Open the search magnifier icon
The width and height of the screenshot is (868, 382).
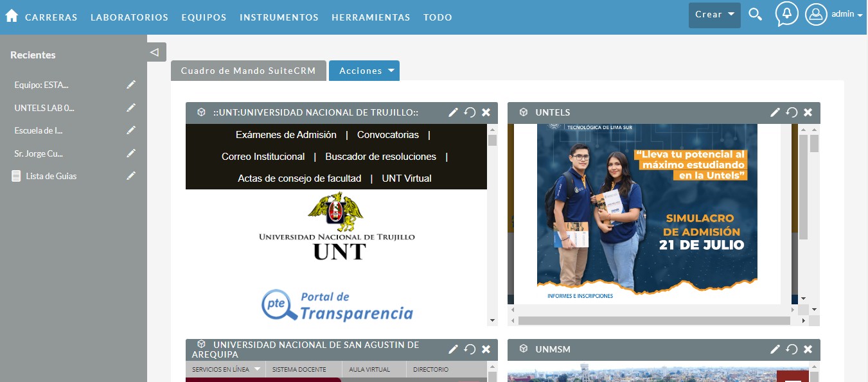pyautogui.click(x=756, y=15)
